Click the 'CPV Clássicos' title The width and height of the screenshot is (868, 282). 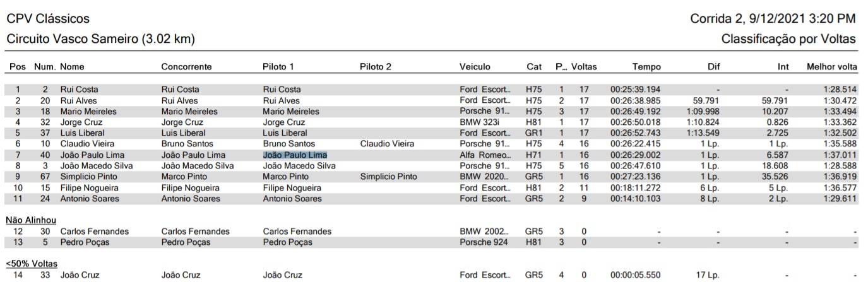(x=48, y=20)
